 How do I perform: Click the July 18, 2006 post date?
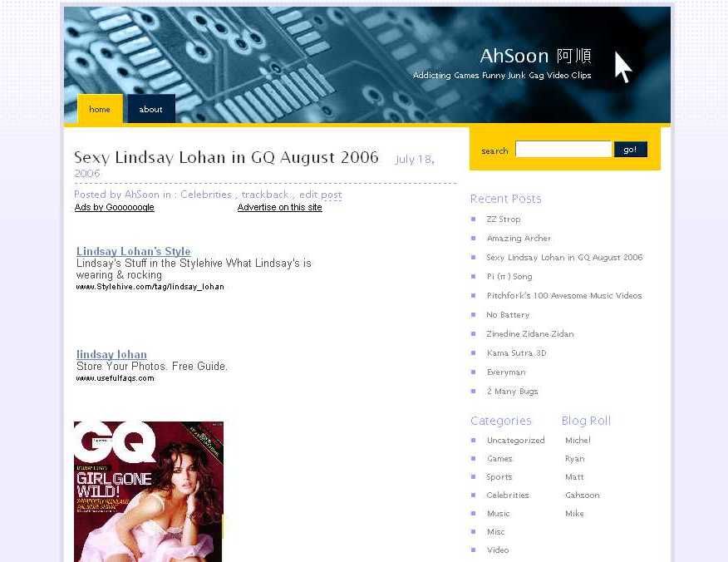pos(254,165)
